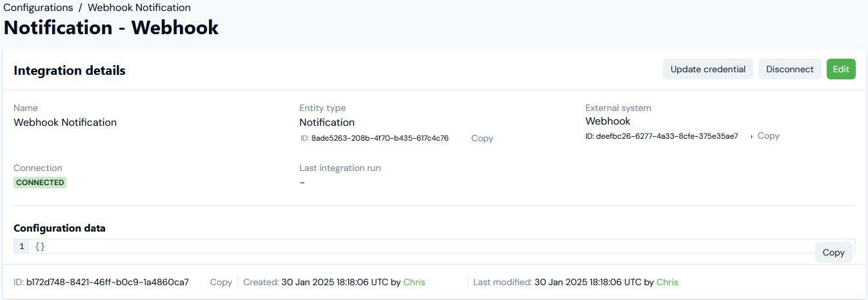Open the green Edit button
Image resolution: width=868 pixels, height=300 pixels.
[x=841, y=69]
